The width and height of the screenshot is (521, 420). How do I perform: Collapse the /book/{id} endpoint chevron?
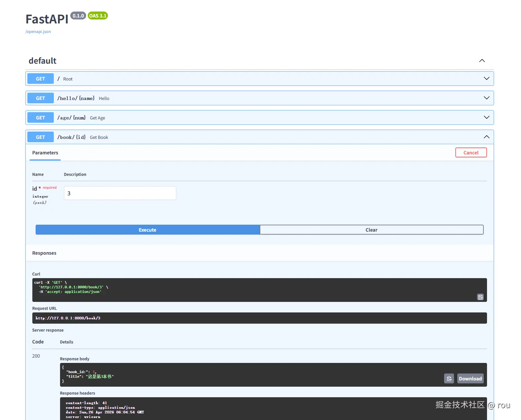486,137
